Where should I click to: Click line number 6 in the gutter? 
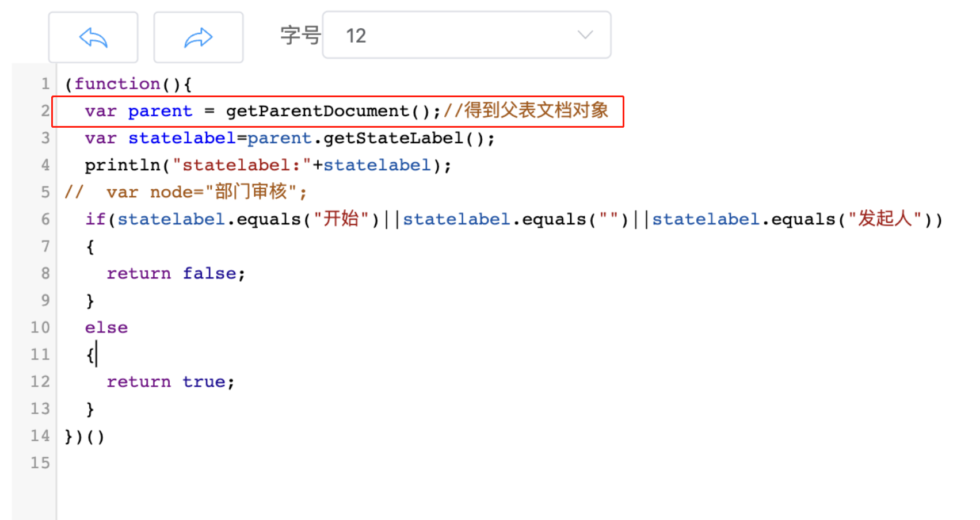click(x=45, y=219)
